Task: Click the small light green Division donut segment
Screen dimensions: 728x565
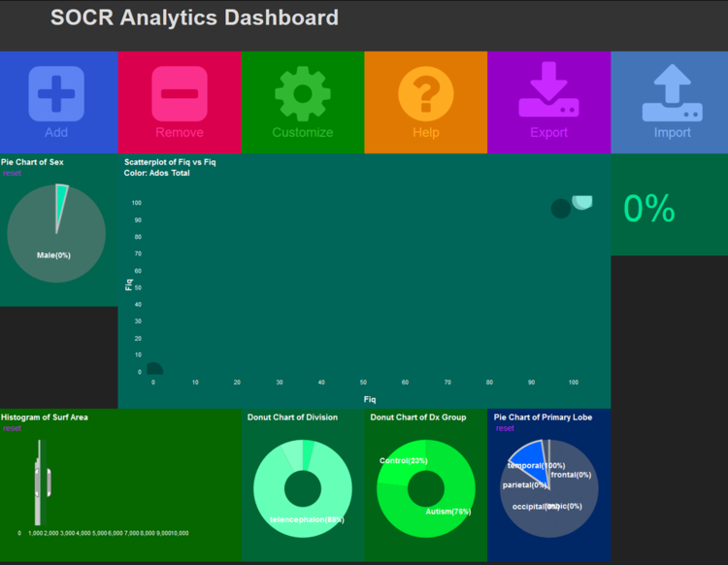Action: click(293, 455)
